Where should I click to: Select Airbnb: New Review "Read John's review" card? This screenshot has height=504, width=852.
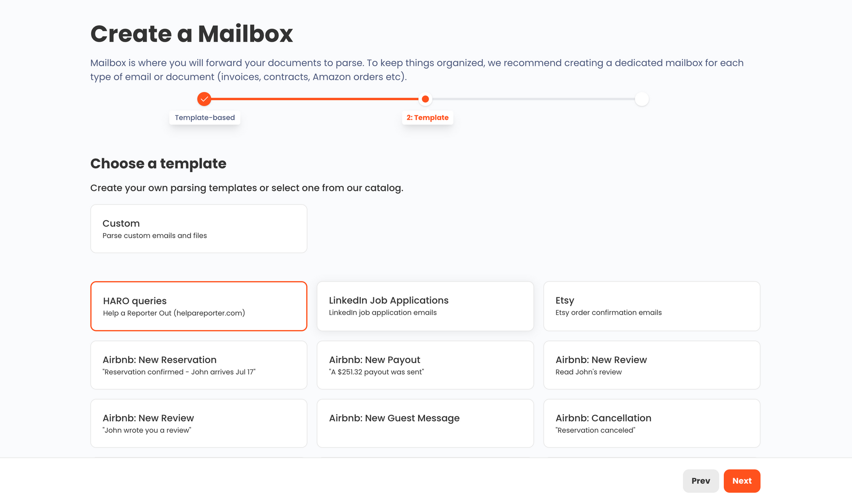click(x=652, y=365)
